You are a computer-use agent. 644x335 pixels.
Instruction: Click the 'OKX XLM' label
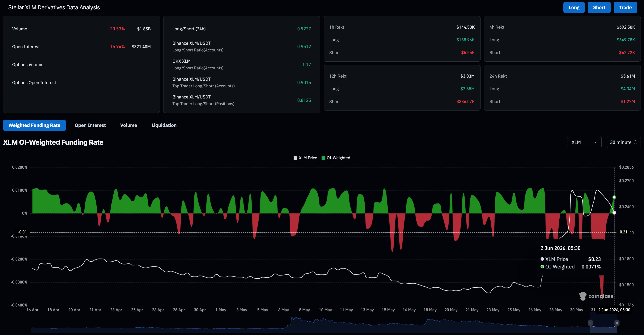181,61
